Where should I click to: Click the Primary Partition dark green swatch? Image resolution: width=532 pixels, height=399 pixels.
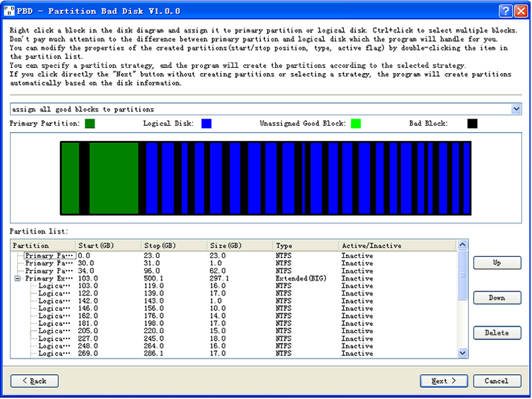[90, 124]
